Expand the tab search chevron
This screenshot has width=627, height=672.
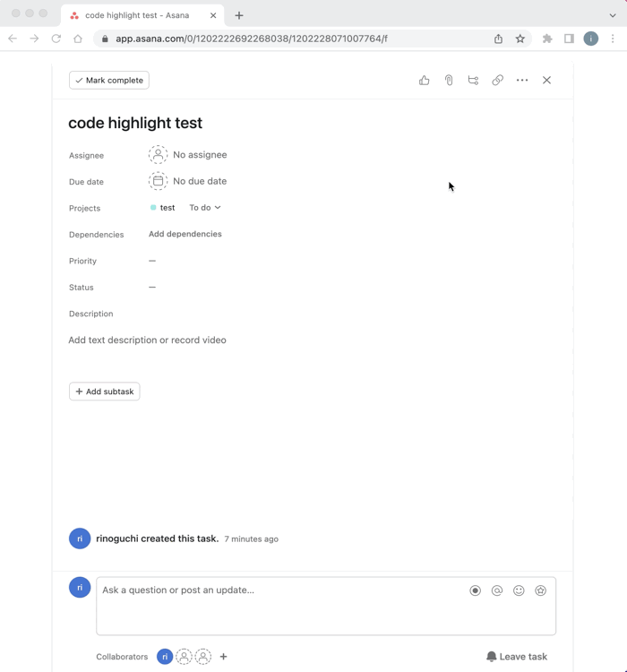click(613, 15)
